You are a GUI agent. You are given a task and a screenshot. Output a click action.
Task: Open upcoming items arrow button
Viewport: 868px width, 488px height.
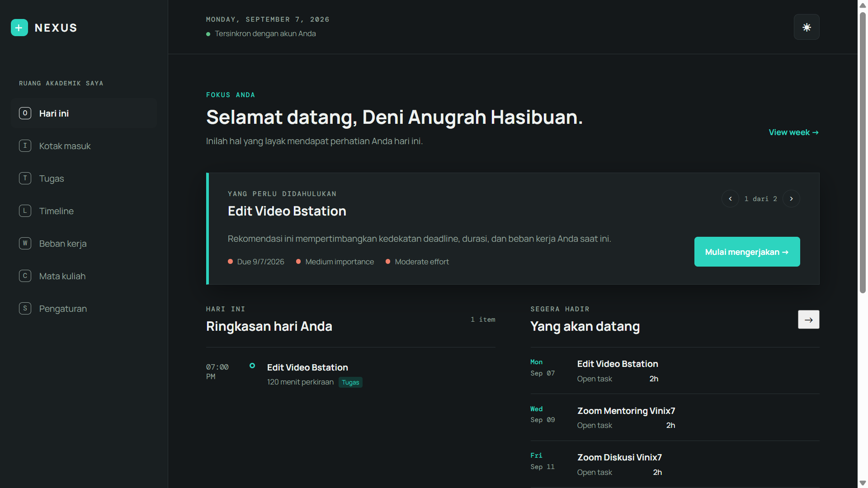(808, 319)
